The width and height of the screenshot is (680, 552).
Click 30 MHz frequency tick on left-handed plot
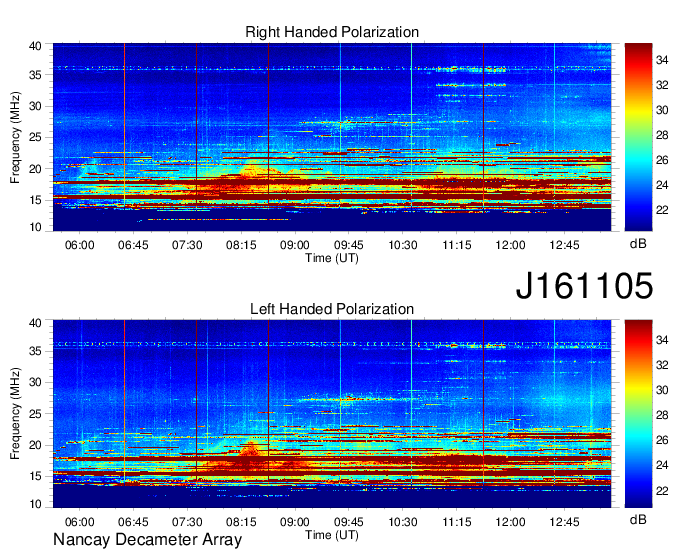point(35,382)
